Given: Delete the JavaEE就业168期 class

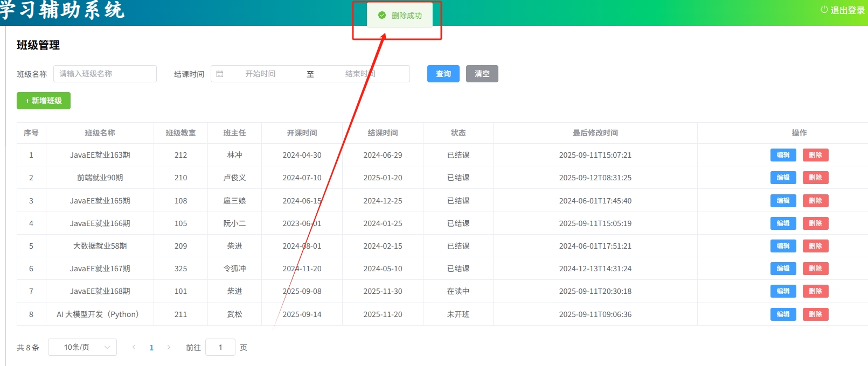Looking at the screenshot, I should tap(816, 291).
